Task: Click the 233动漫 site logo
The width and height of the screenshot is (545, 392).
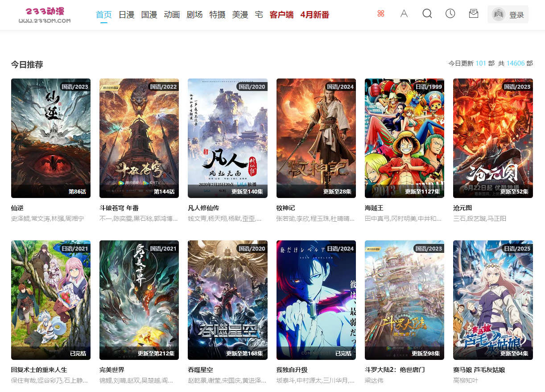Action: point(45,15)
